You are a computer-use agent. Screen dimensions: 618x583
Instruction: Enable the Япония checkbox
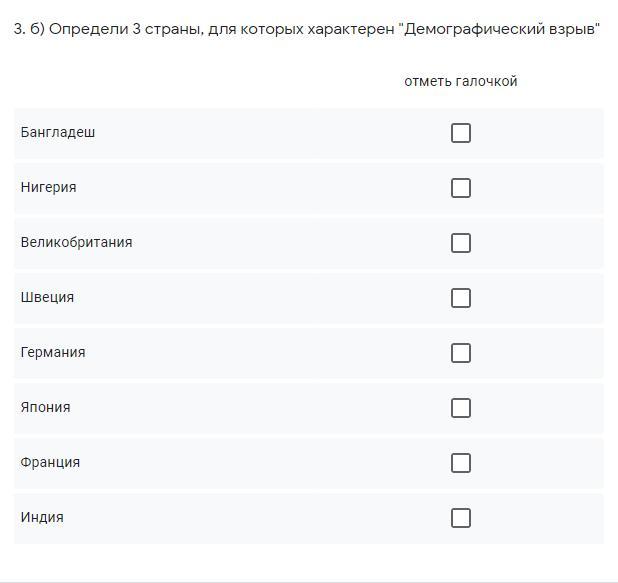click(461, 408)
